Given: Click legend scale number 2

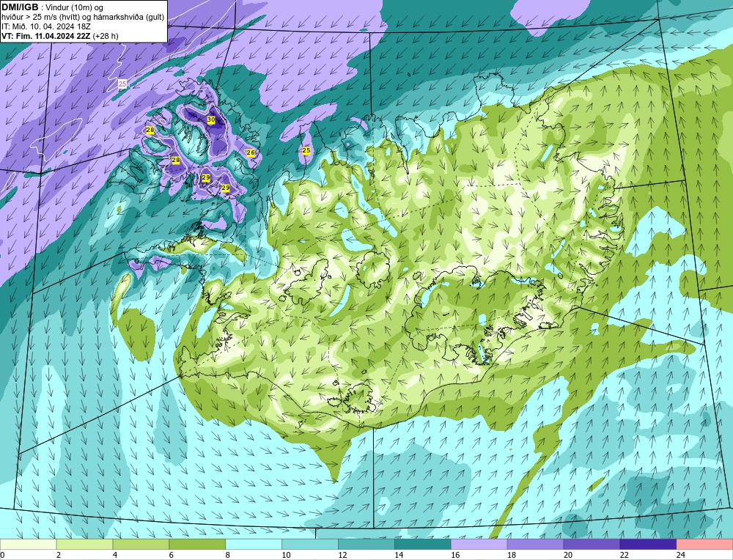Looking at the screenshot, I should point(59,555).
